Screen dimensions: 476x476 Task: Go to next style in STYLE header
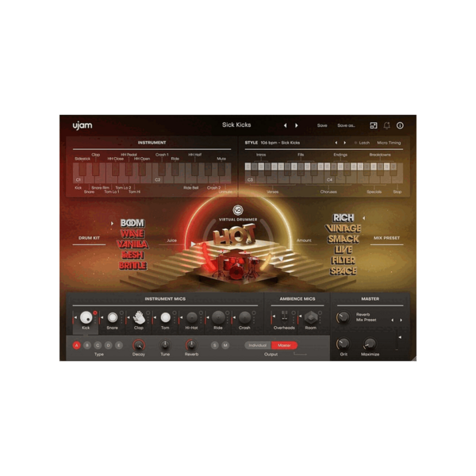pos(344,143)
